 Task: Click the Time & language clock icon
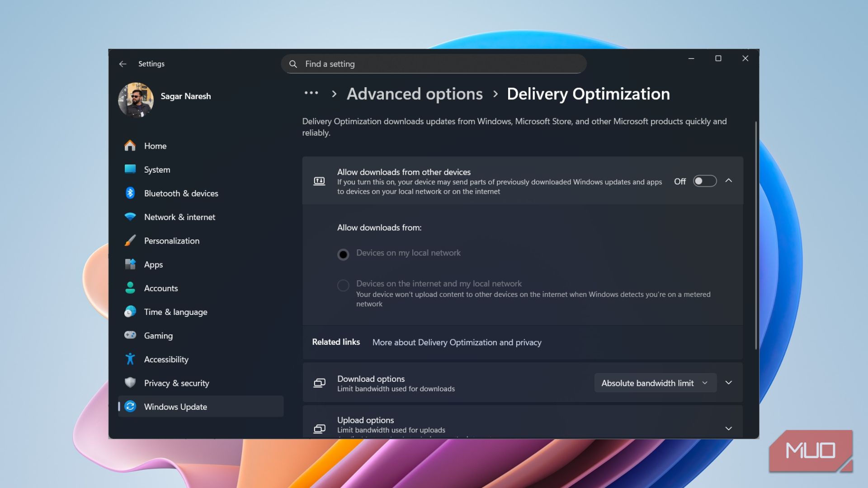pos(130,312)
